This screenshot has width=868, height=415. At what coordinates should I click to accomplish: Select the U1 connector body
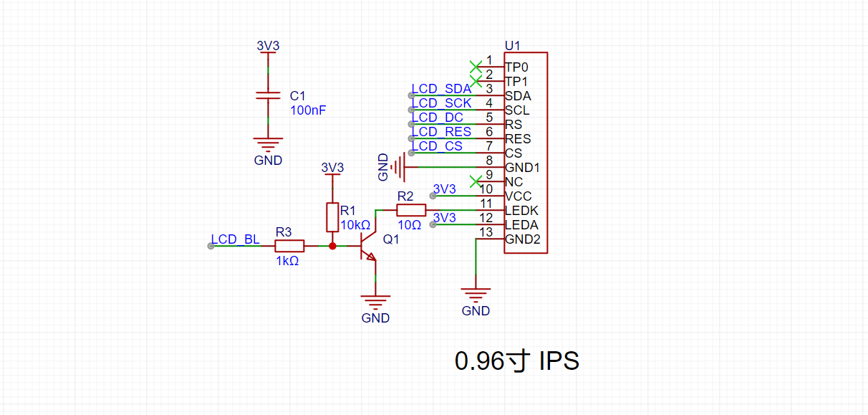point(526,153)
